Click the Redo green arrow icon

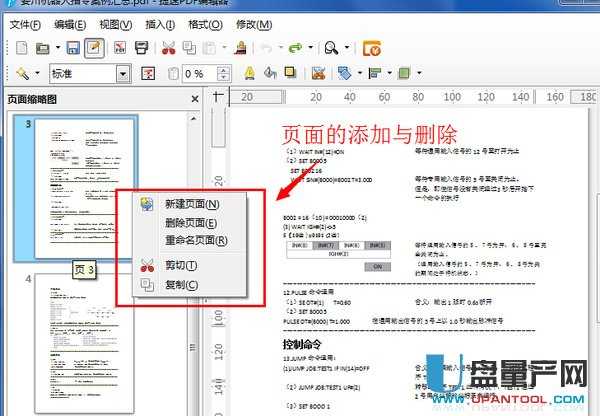(295, 47)
